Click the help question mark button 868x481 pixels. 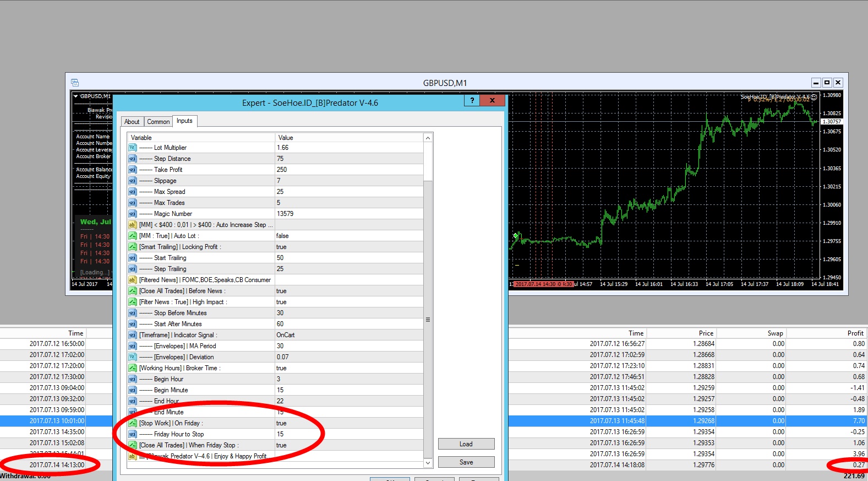(x=472, y=100)
